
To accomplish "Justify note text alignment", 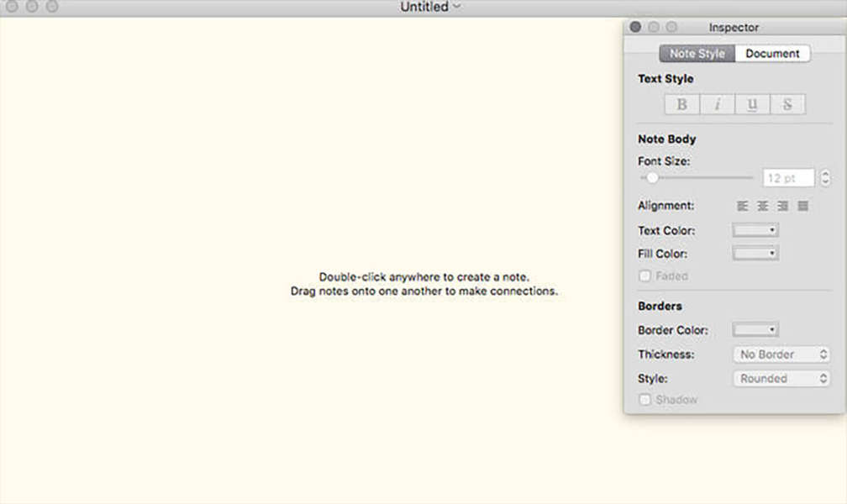I will tap(803, 206).
